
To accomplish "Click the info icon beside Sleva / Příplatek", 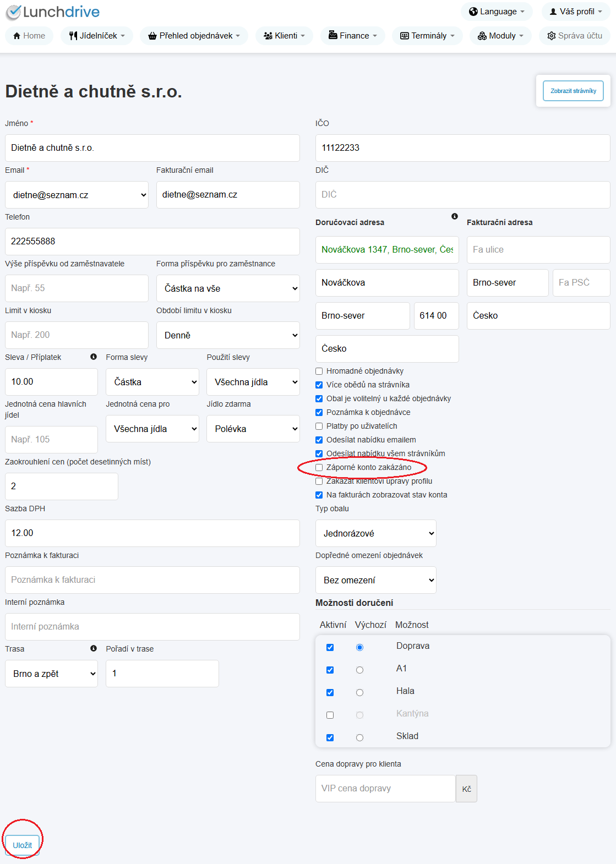I will point(94,357).
